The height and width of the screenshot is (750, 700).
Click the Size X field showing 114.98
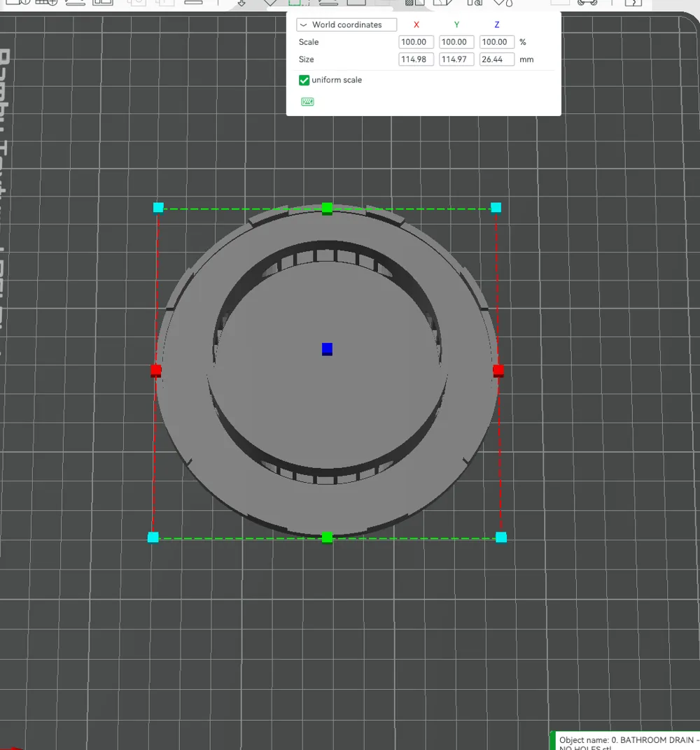click(416, 59)
